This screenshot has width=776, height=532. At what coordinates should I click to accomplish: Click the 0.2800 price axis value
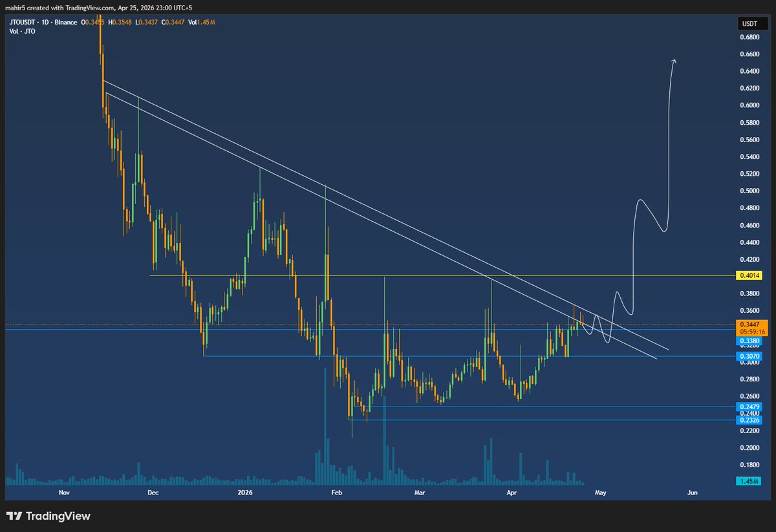pyautogui.click(x=749, y=379)
